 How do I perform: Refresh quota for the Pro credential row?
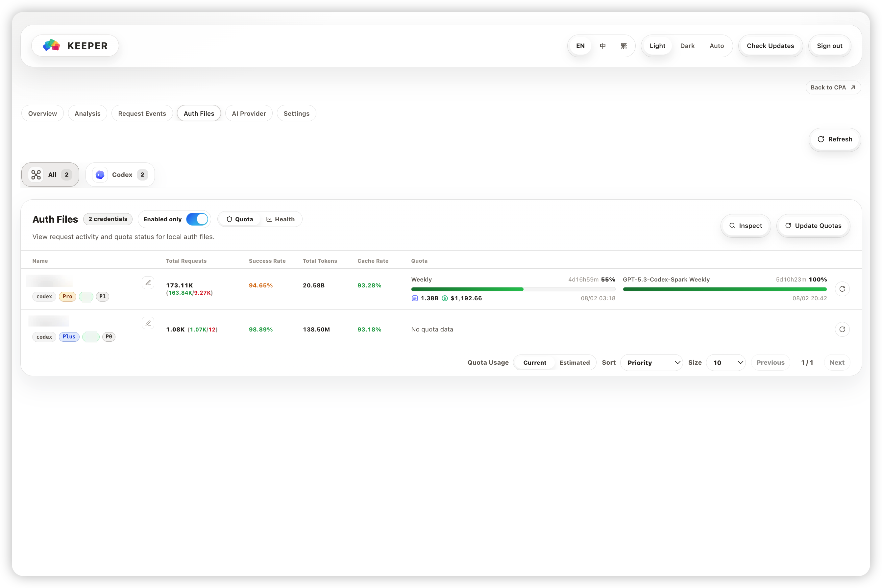[842, 289]
